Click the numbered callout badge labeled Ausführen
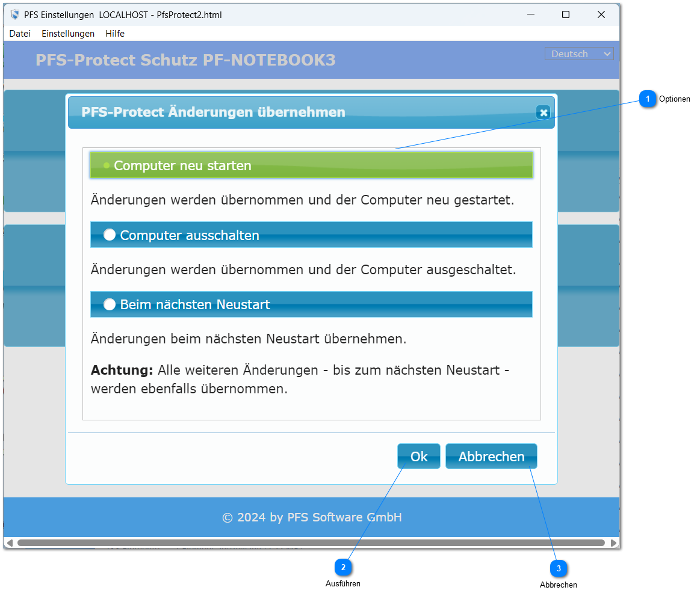This screenshot has width=700, height=599. 343,566
